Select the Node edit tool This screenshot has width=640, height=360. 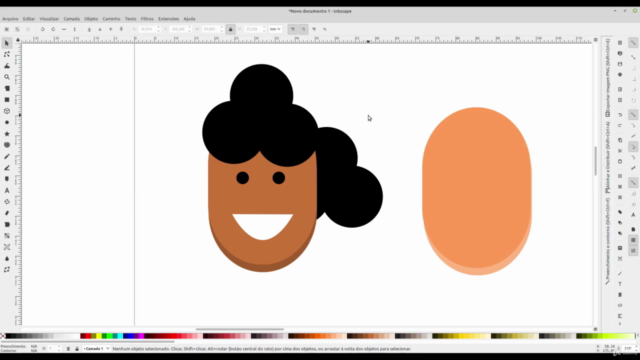tap(7, 54)
